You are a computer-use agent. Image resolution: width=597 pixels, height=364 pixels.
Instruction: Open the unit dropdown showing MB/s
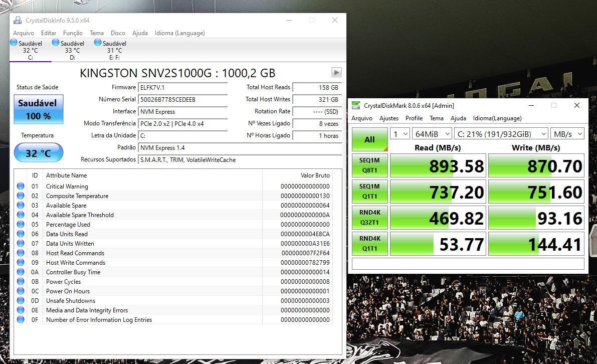pos(567,134)
